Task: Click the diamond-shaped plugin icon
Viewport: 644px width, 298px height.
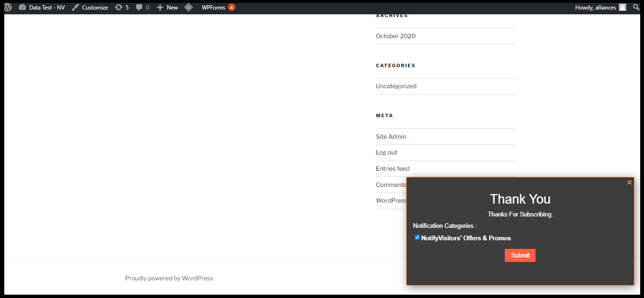Action: (189, 8)
